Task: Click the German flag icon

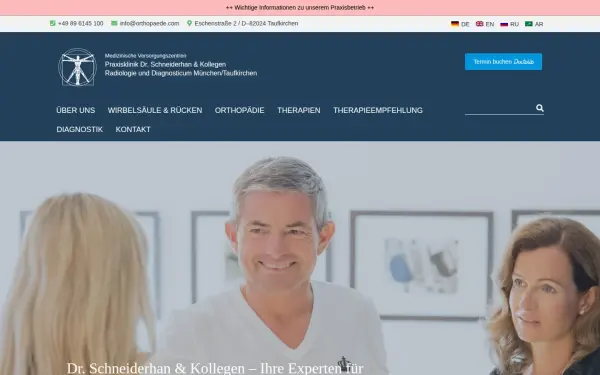Action: pos(455,24)
